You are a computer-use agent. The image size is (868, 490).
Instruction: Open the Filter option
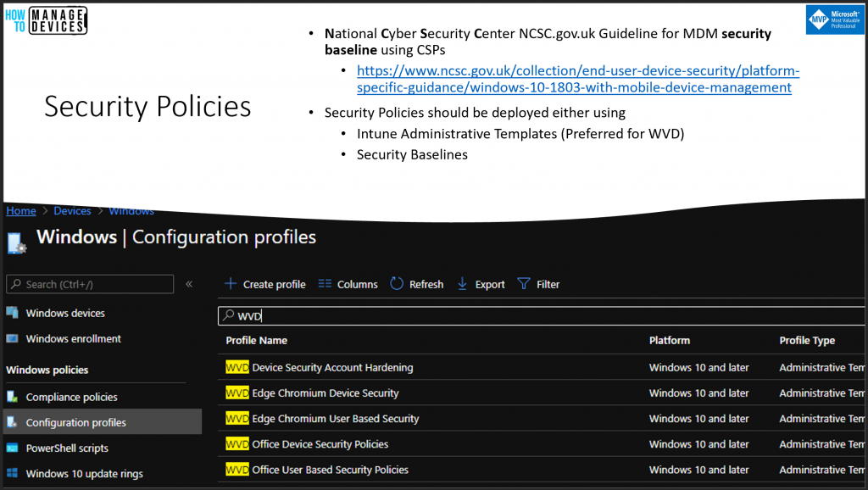pyautogui.click(x=538, y=284)
